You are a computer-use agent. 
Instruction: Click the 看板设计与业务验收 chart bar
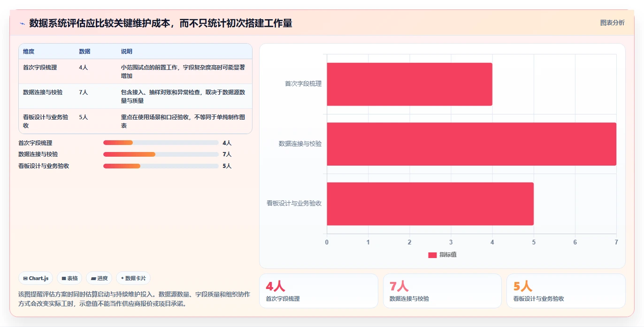[x=430, y=204]
